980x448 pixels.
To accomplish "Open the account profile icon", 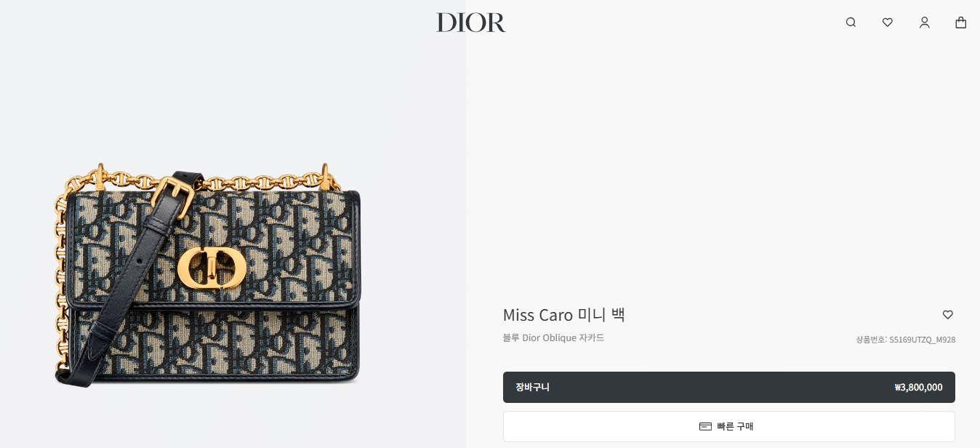I will (x=925, y=23).
